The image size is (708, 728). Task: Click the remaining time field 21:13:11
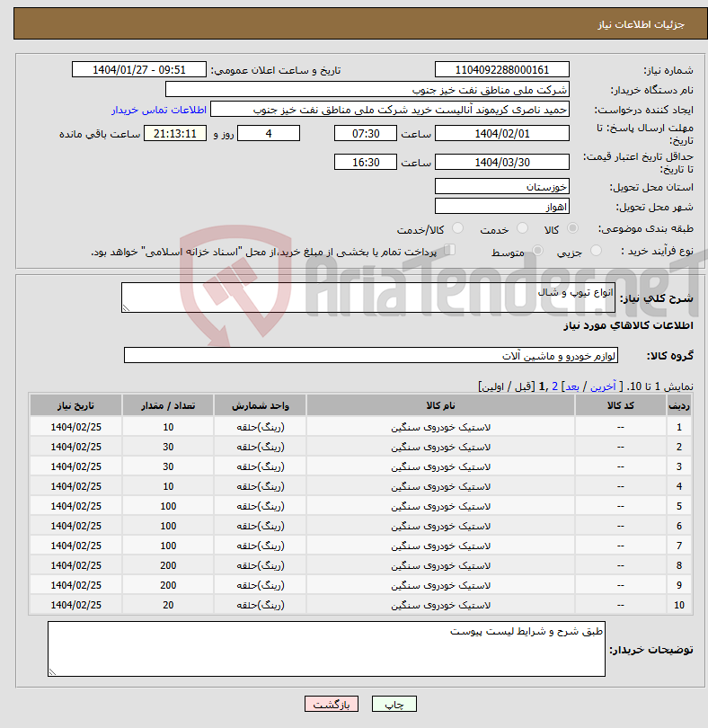click(x=175, y=133)
